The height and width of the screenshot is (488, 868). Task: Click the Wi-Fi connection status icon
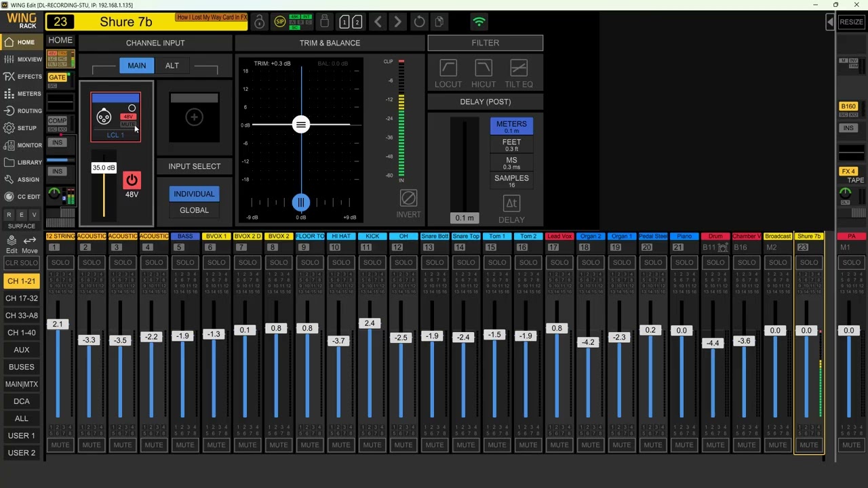(479, 22)
